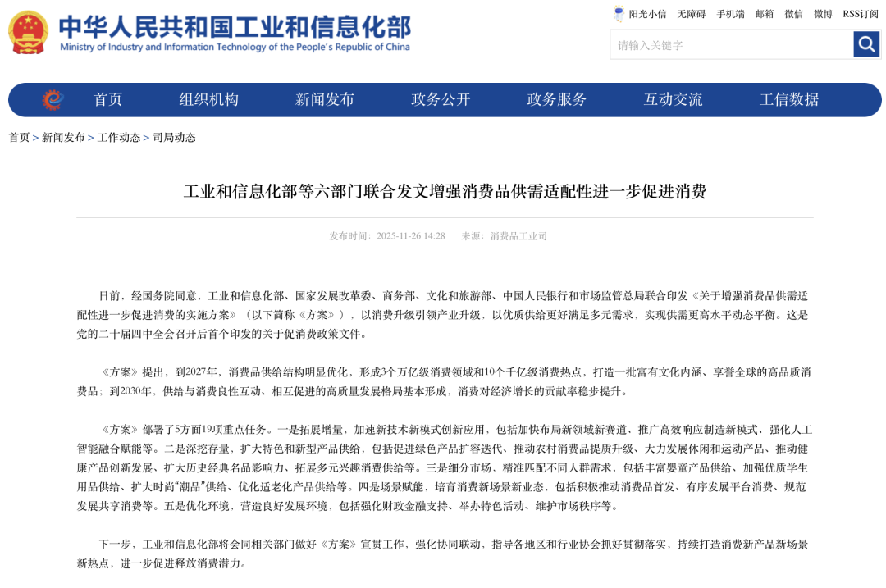The height and width of the screenshot is (588, 886).
Task: Open the 互动交流 menu item
Action: [673, 99]
